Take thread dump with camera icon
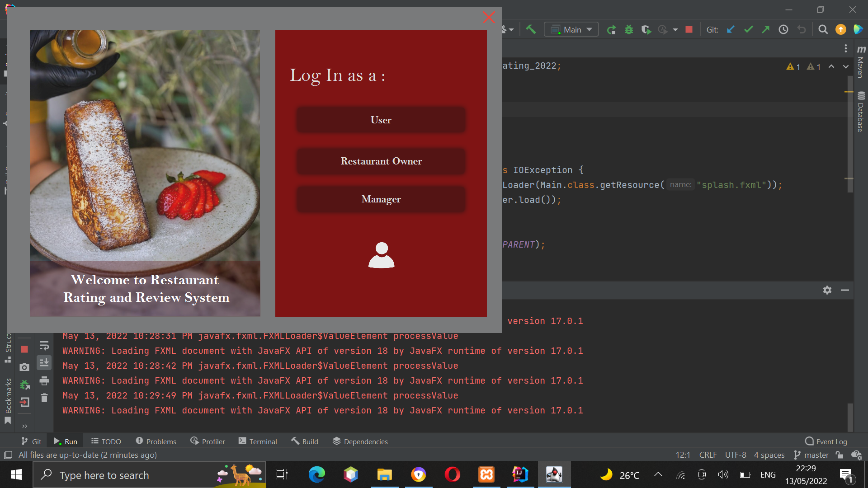The width and height of the screenshot is (868, 488). (24, 367)
